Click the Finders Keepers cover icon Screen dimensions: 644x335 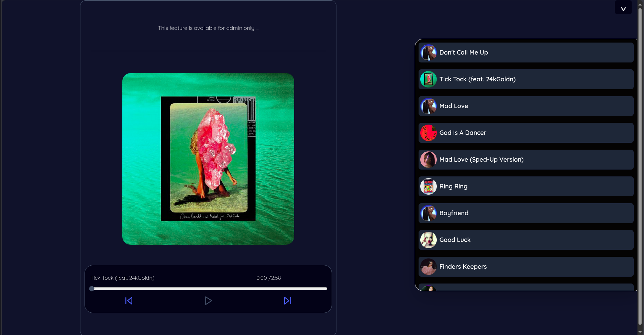[429, 267]
